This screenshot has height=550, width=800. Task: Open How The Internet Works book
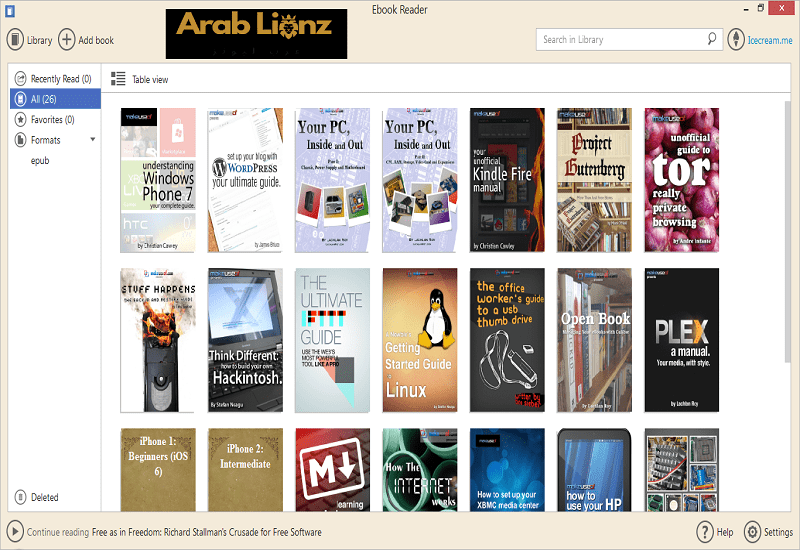419,470
